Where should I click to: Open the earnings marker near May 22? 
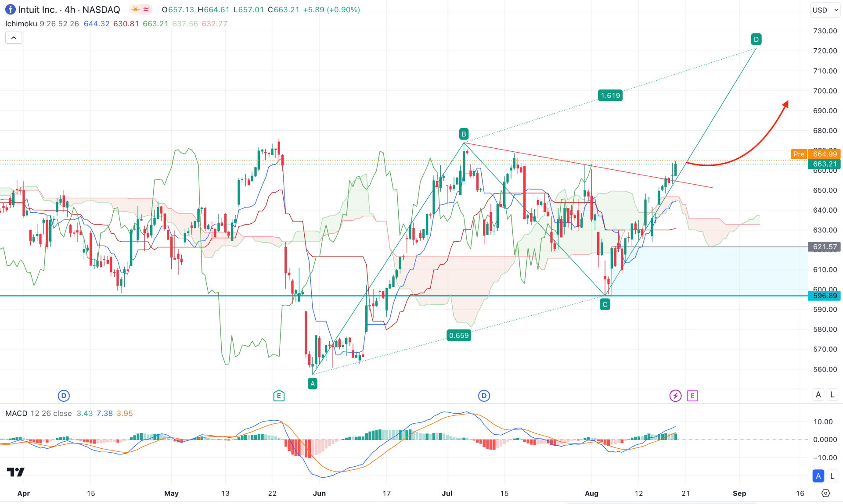(279, 396)
